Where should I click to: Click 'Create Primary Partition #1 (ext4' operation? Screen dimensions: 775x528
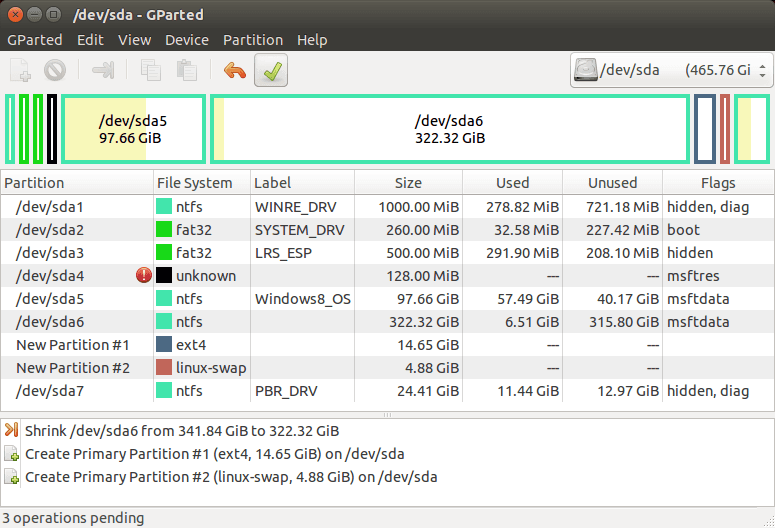(215, 453)
